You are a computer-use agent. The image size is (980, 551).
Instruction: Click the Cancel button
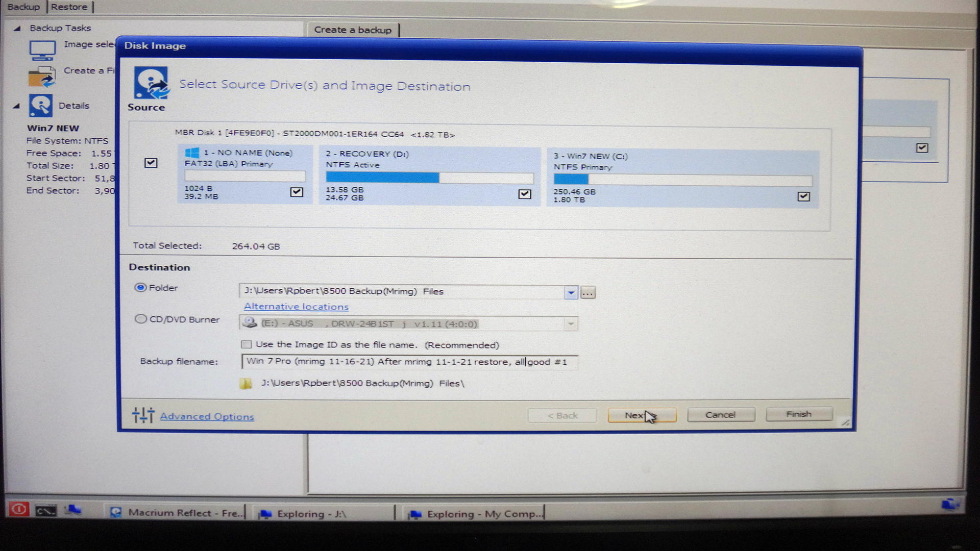721,415
